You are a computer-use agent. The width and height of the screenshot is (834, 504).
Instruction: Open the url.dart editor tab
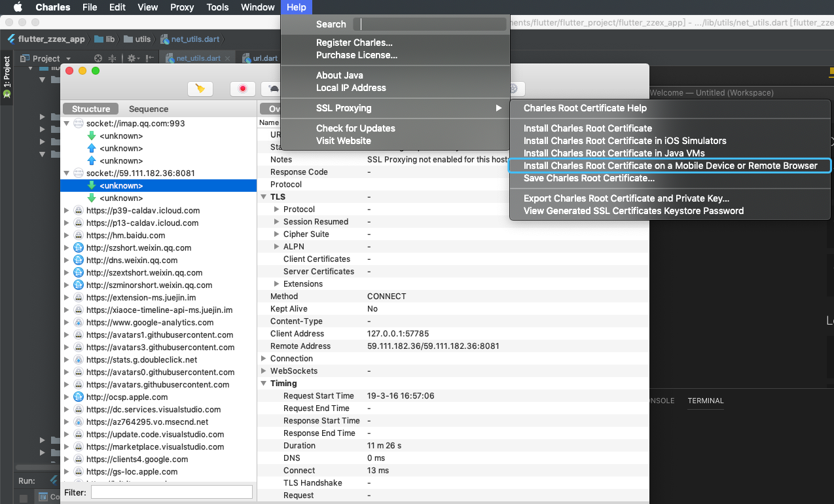(260, 58)
